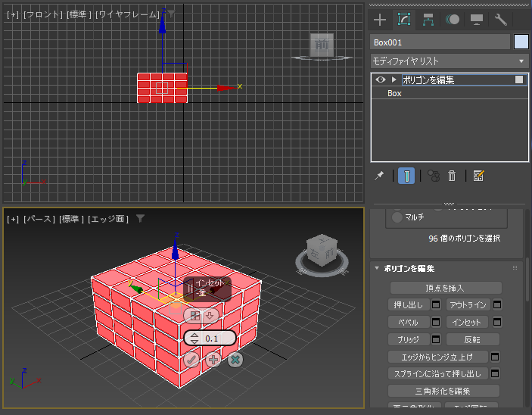Cancel inset with the X button
The image size is (532, 415).
[235, 360]
